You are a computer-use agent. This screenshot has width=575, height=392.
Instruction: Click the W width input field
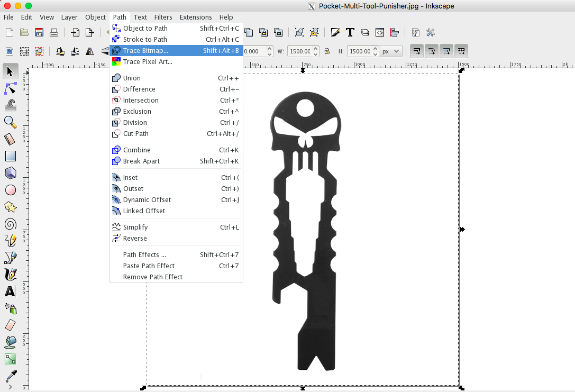(x=300, y=51)
